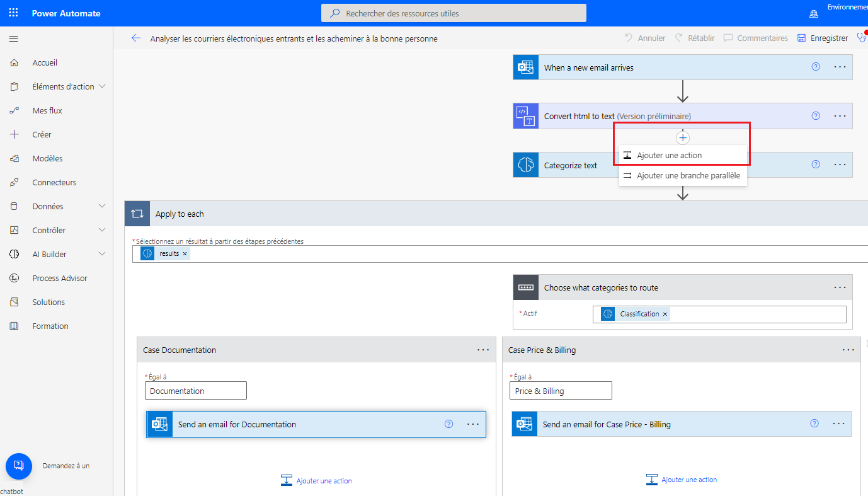Viewport: 868px width, 496px height.
Task: Click the Process Advisor sidebar icon
Action: 14,278
